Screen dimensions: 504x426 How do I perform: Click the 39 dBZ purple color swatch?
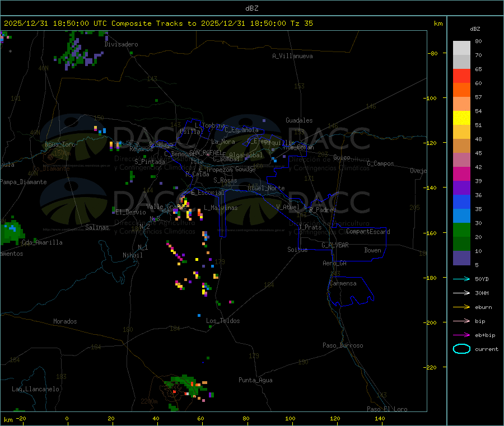461,188
